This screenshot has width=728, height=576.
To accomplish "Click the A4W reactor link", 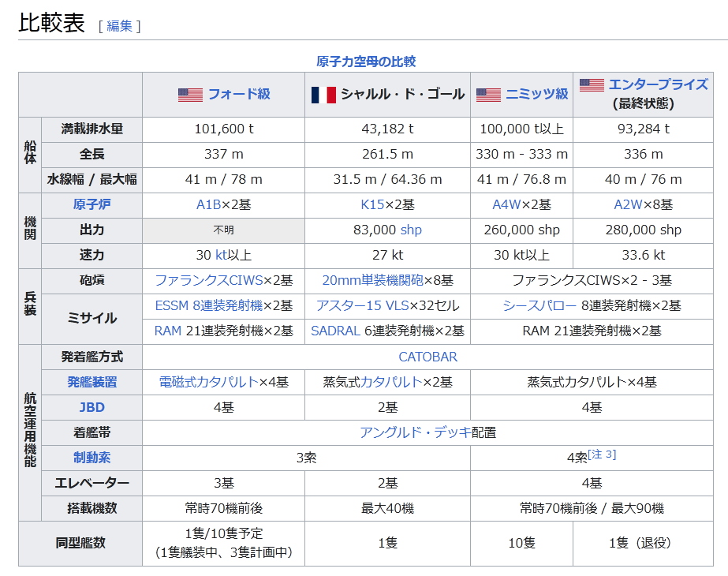I will click(505, 204).
